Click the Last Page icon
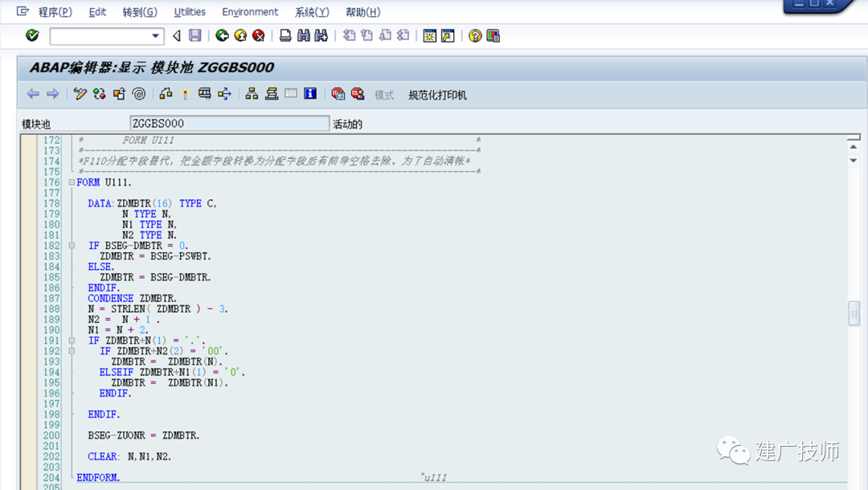 pyautogui.click(x=403, y=36)
